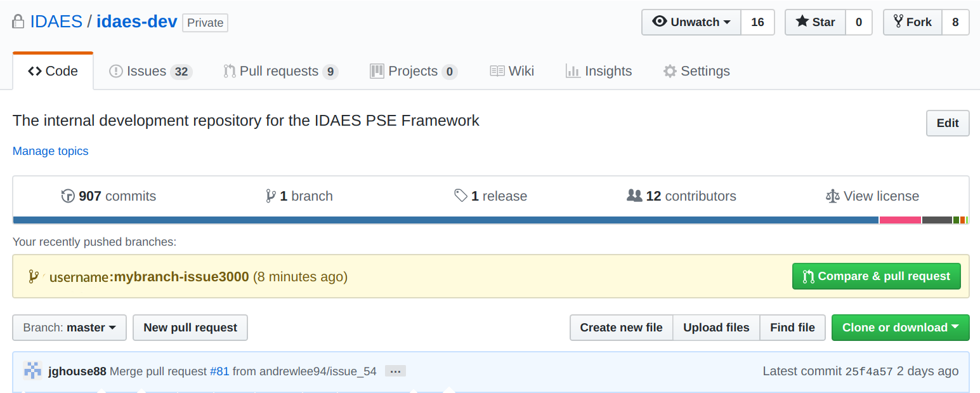Open View license link
Image resolution: width=980 pixels, height=393 pixels.
[x=872, y=196]
